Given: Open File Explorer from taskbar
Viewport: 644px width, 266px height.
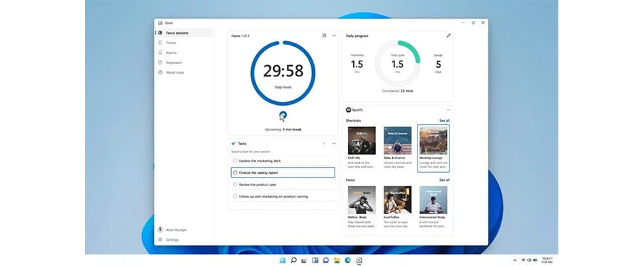Looking at the screenshot, I should pos(337,260).
